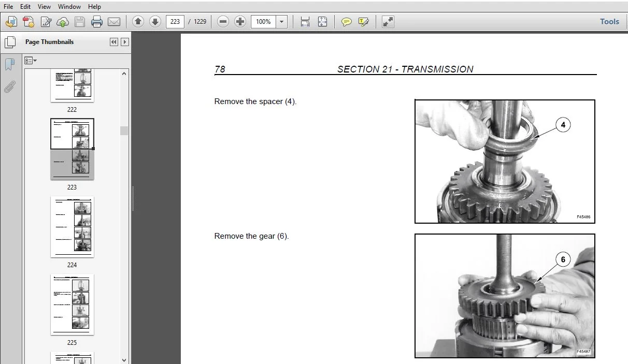Expand the Page Thumbnails pane rightward
Viewport: 628px width, 364px height.
point(125,42)
